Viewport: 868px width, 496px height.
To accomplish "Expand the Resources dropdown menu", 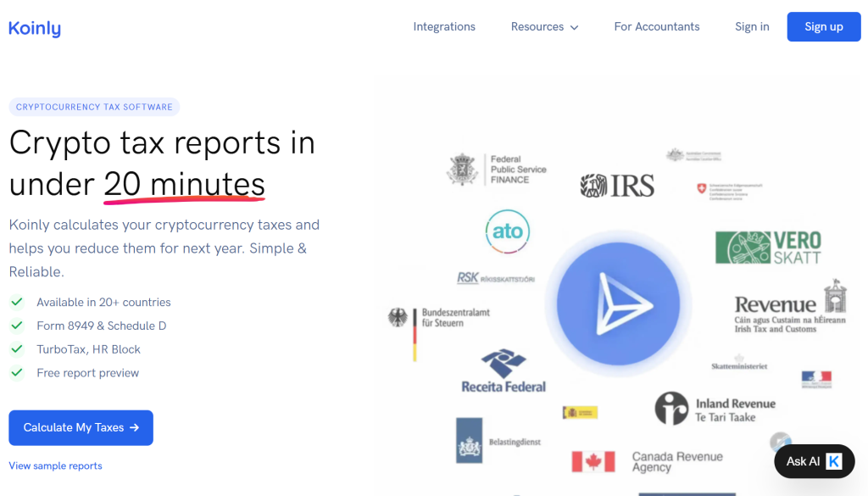I will pyautogui.click(x=544, y=27).
